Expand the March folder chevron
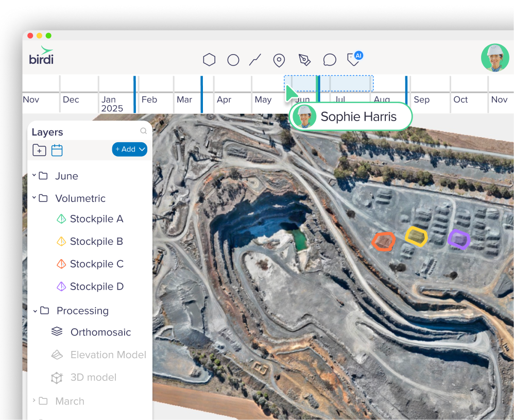Image resolution: width=514 pixels, height=420 pixels. pos(34,400)
